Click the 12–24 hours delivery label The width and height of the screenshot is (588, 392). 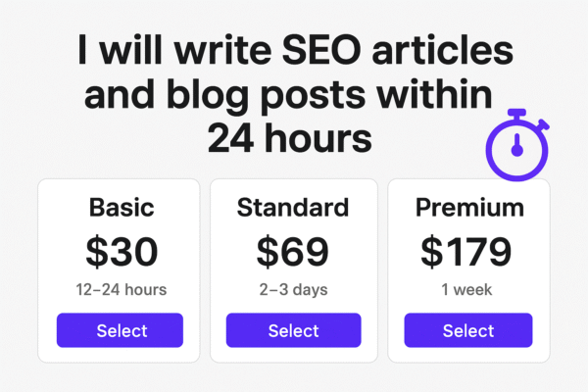[121, 290]
